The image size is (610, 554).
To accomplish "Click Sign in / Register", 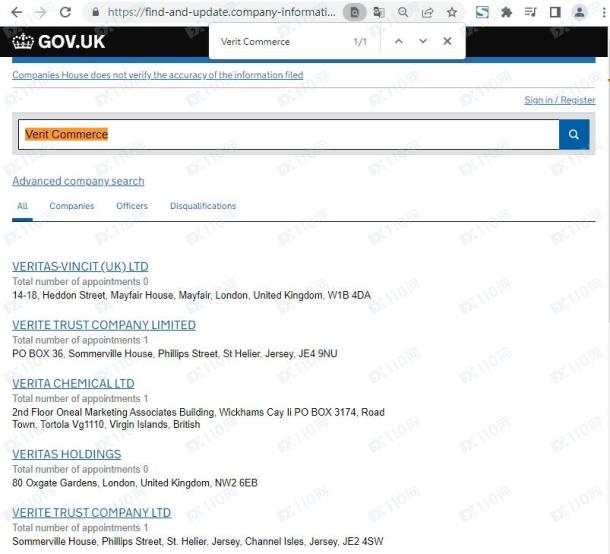I will click(x=560, y=100).
